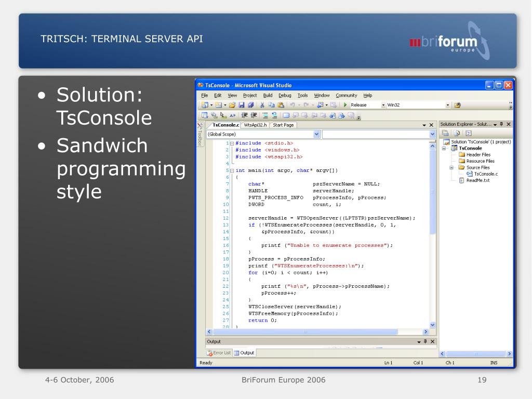Click the Save All icon

[x=251, y=105]
